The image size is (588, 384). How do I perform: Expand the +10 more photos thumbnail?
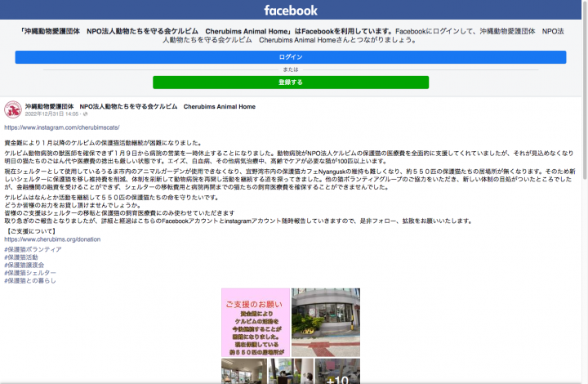(337, 371)
